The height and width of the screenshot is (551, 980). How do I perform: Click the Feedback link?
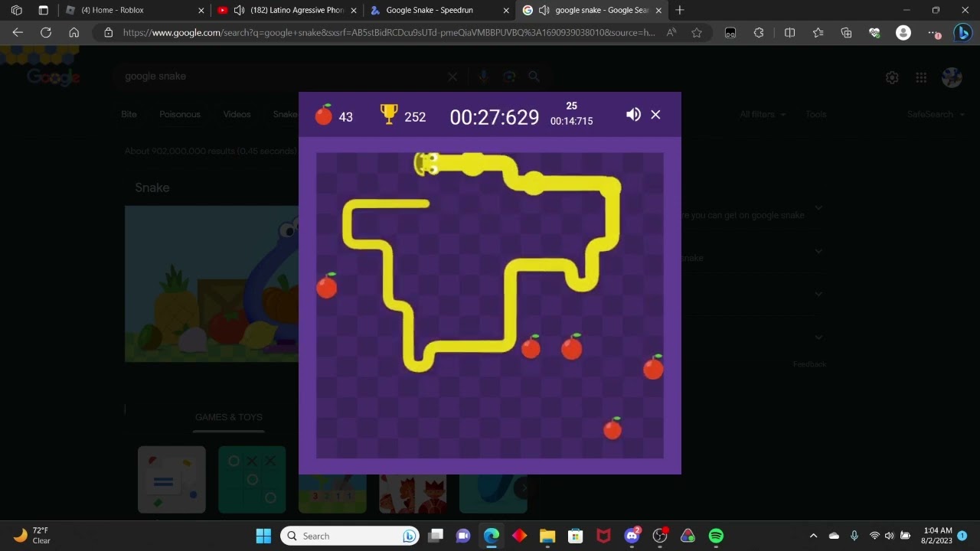[809, 364]
